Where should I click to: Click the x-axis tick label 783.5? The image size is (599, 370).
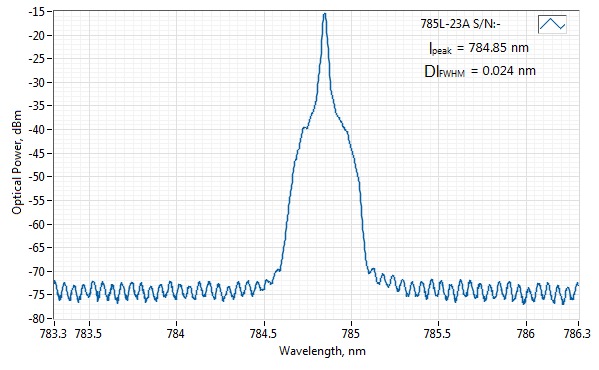(x=88, y=334)
